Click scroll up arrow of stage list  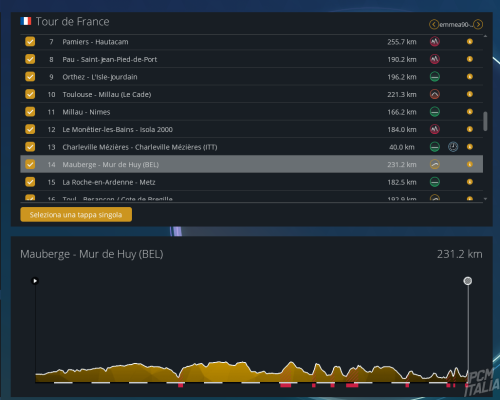coord(485,36)
